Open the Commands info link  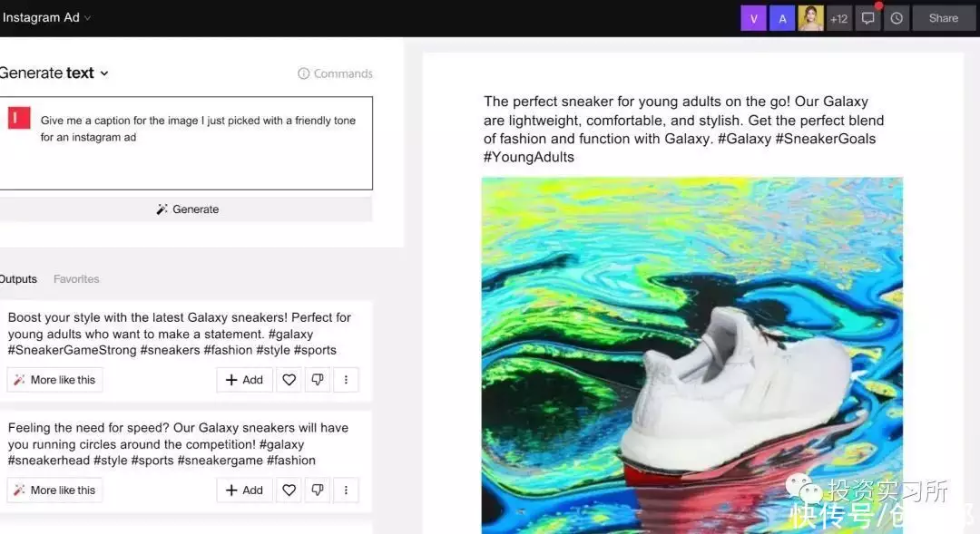click(x=335, y=73)
